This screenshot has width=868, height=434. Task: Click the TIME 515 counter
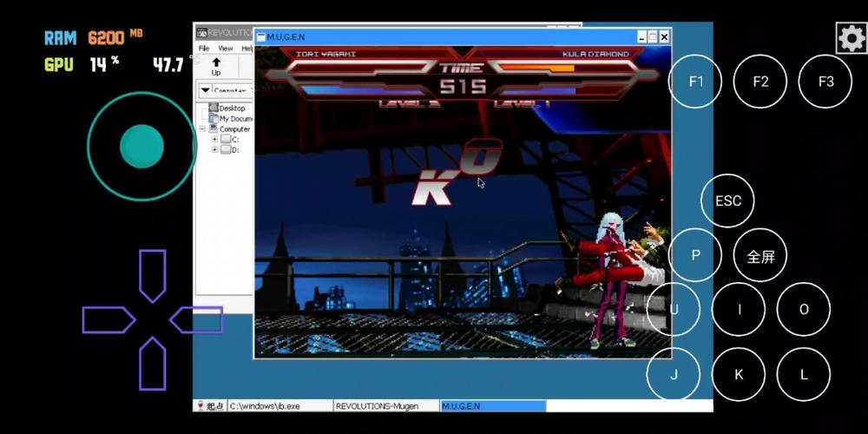pyautogui.click(x=462, y=79)
